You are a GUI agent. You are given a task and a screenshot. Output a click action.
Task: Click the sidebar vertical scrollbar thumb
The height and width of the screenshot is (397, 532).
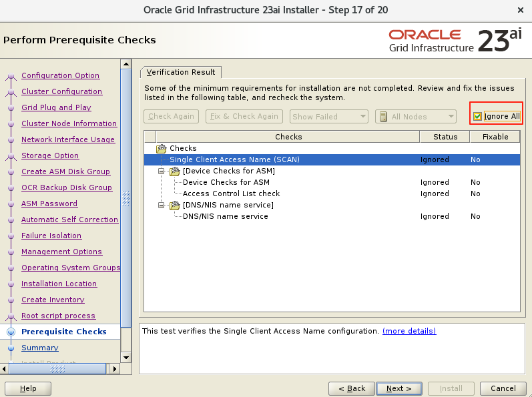[126, 198]
